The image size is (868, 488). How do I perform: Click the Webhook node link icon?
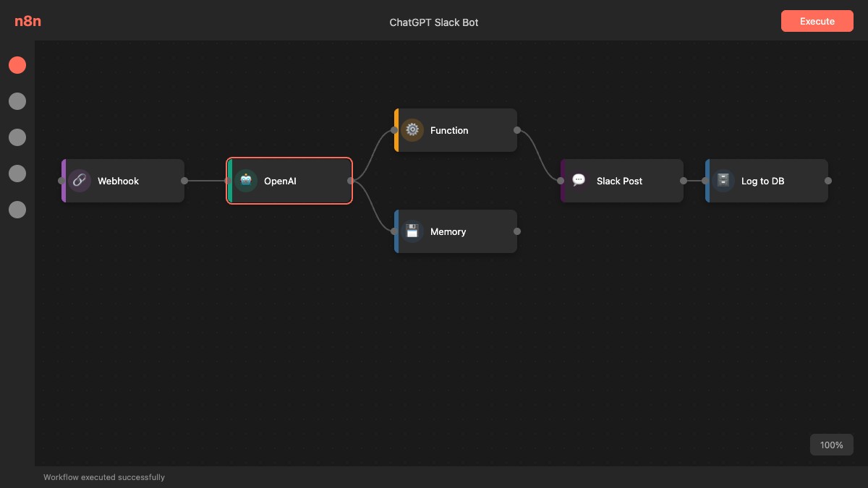click(80, 181)
